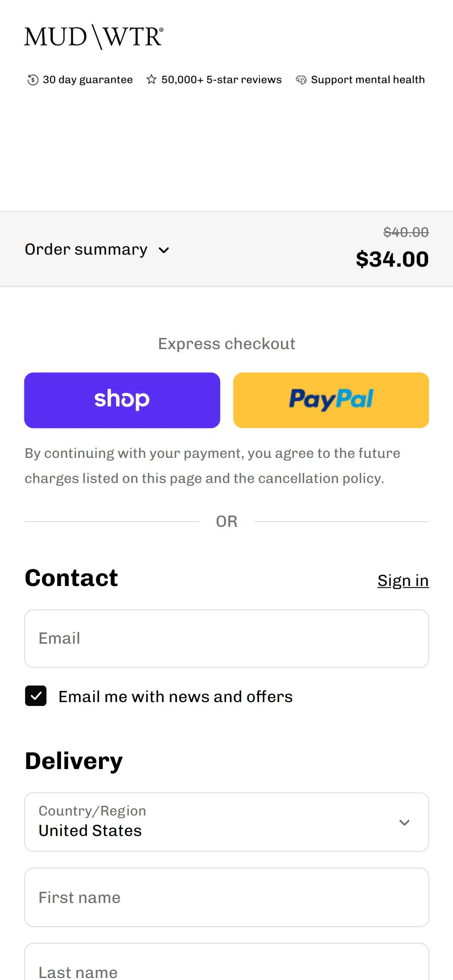Image resolution: width=453 pixels, height=980 pixels.
Task: Check out with PayPal button
Action: tap(331, 400)
